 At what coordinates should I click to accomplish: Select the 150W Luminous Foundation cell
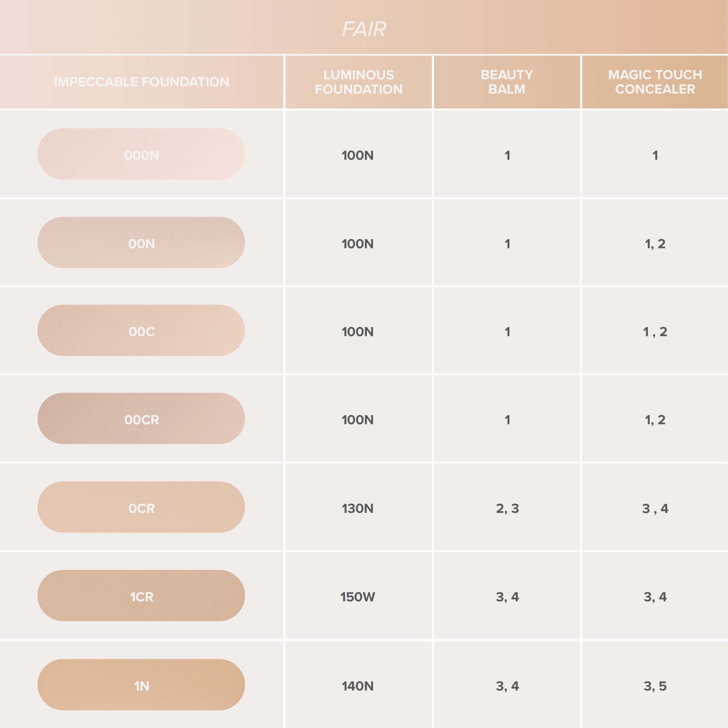pyautogui.click(x=358, y=597)
